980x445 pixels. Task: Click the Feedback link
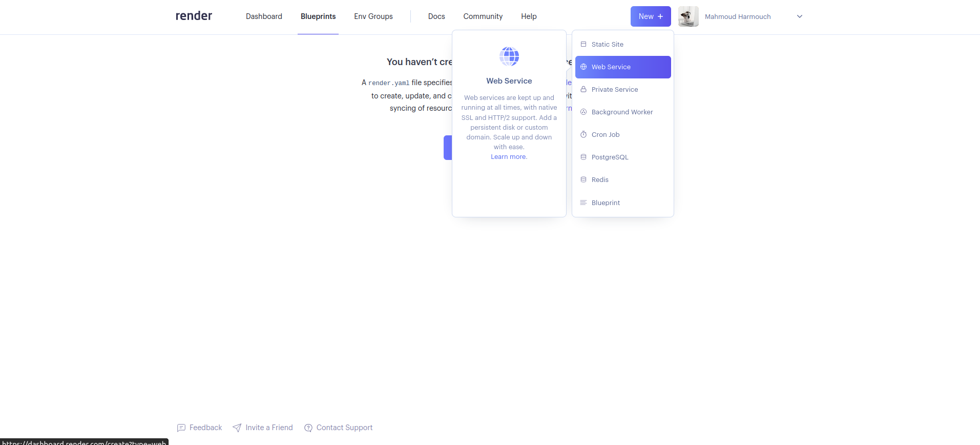click(199, 428)
